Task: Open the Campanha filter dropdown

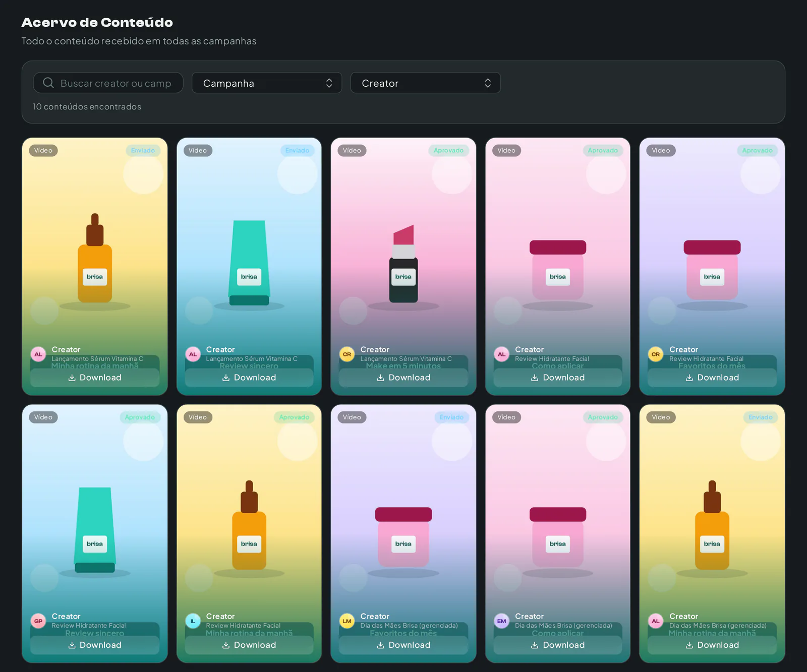Action: [x=267, y=83]
